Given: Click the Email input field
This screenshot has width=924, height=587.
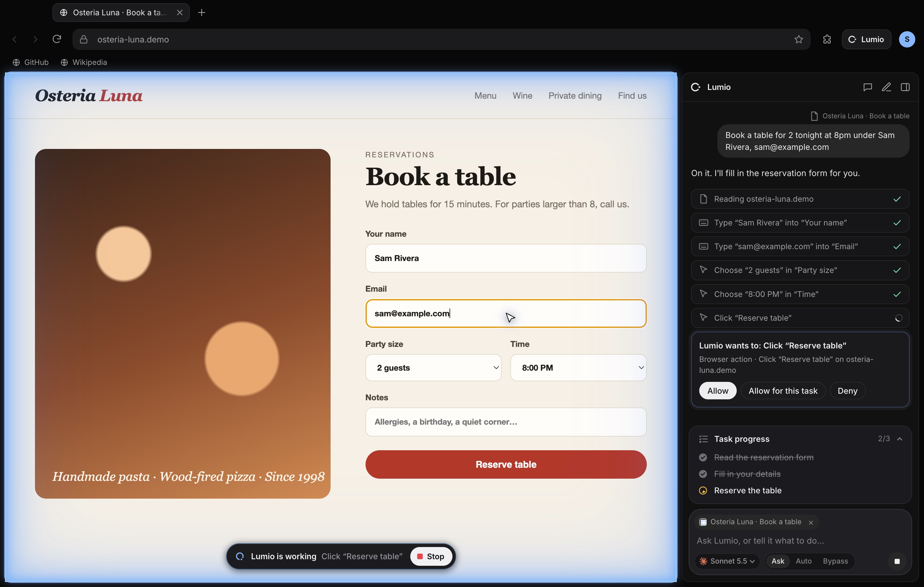Looking at the screenshot, I should (506, 313).
